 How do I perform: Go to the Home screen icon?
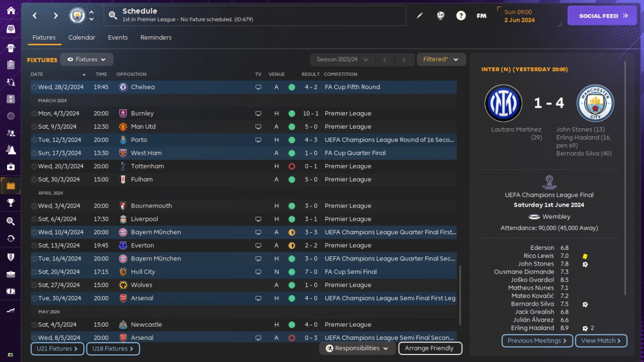coord(11,11)
